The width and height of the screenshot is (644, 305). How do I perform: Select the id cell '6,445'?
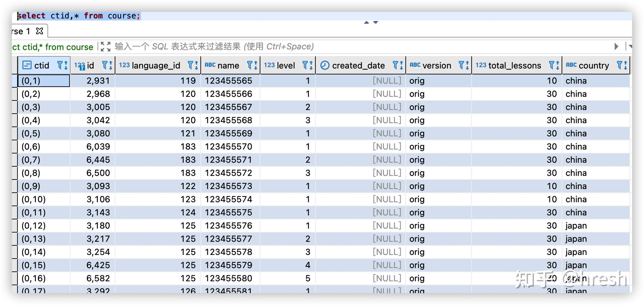point(93,160)
